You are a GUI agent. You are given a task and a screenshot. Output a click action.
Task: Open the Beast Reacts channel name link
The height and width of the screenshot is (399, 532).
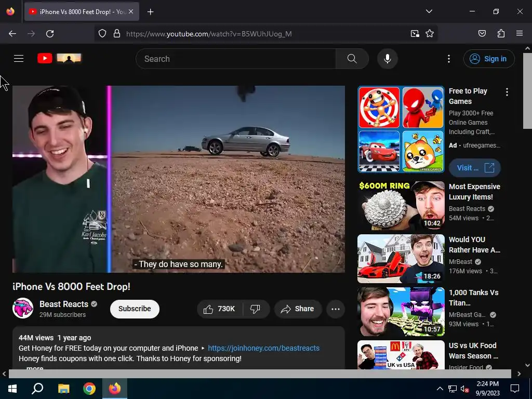pyautogui.click(x=64, y=304)
